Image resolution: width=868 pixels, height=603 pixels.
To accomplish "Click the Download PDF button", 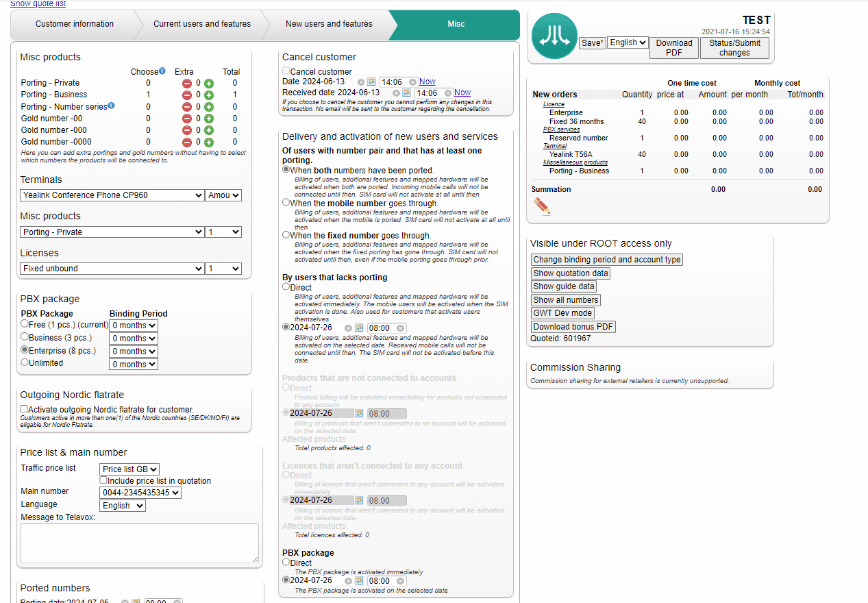I will [x=673, y=47].
